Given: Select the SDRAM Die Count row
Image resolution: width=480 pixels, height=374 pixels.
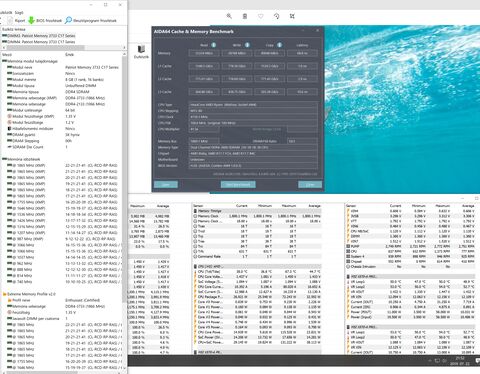Looking at the screenshot, I should point(63,147).
